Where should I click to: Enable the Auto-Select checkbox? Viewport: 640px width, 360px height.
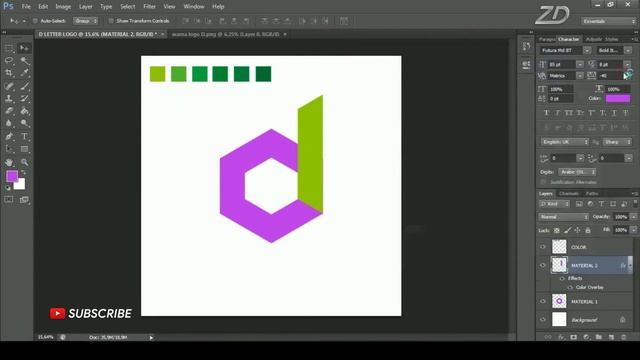(35, 21)
